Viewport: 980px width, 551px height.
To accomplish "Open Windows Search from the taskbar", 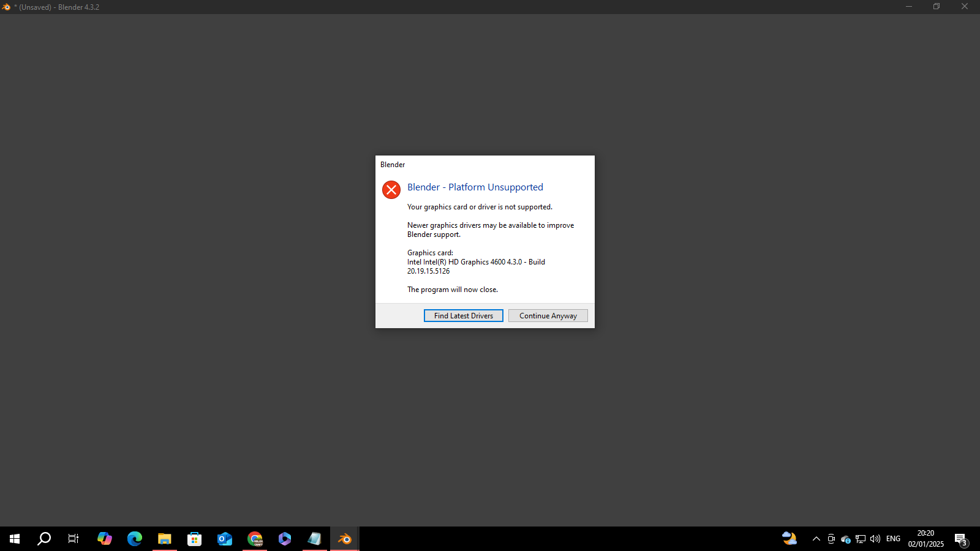I will 44,539.
